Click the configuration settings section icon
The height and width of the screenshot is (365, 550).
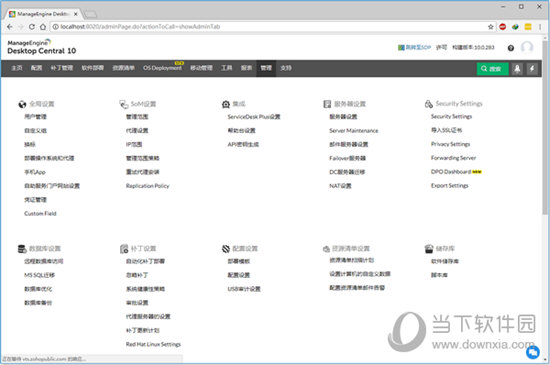[x=226, y=249]
